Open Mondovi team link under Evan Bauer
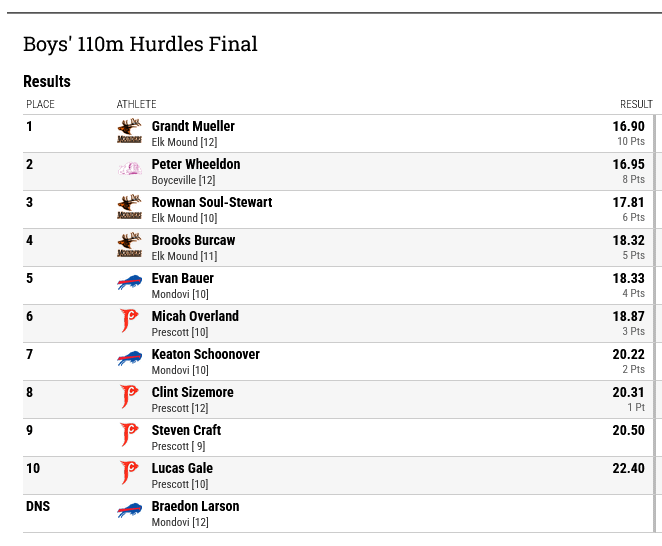 (x=171, y=294)
